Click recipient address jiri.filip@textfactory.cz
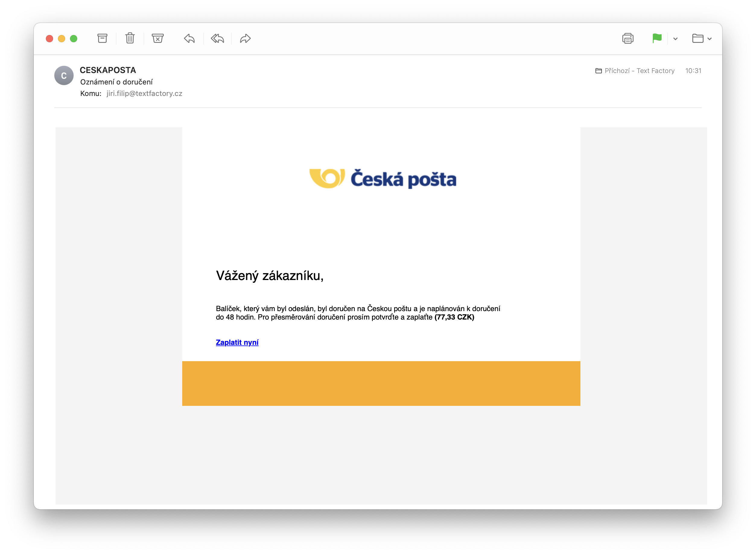756x554 pixels. pos(144,94)
